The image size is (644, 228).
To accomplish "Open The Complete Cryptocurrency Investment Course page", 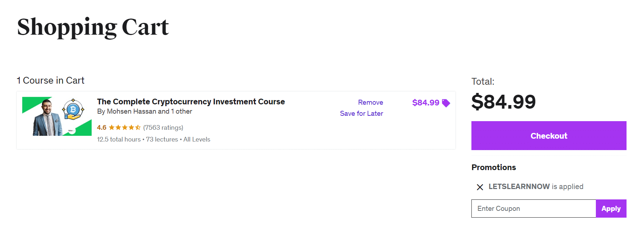I will [190, 101].
